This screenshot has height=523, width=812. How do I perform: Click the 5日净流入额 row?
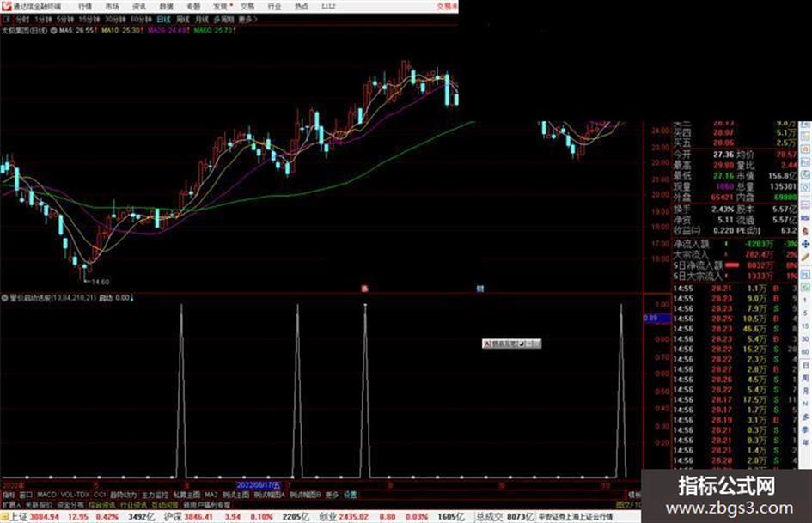point(736,265)
